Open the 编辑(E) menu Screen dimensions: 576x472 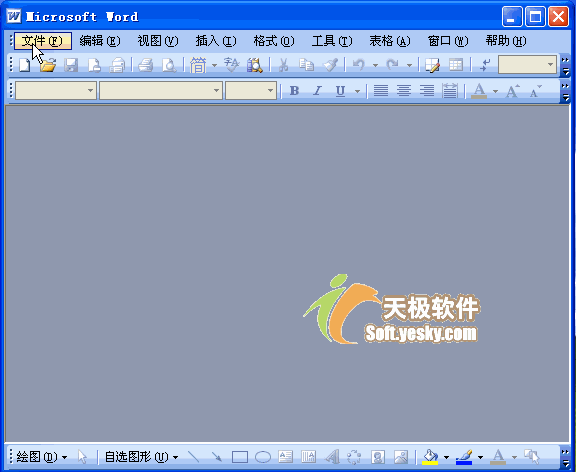pyautogui.click(x=100, y=41)
